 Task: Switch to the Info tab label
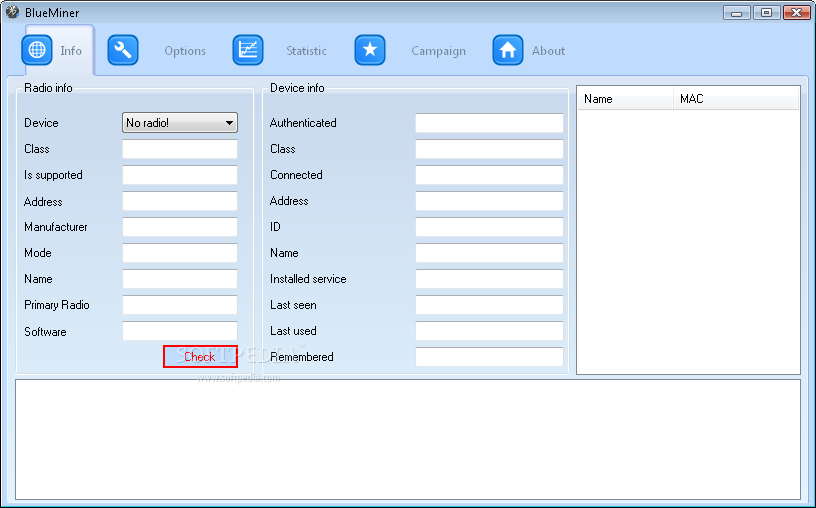tap(71, 51)
